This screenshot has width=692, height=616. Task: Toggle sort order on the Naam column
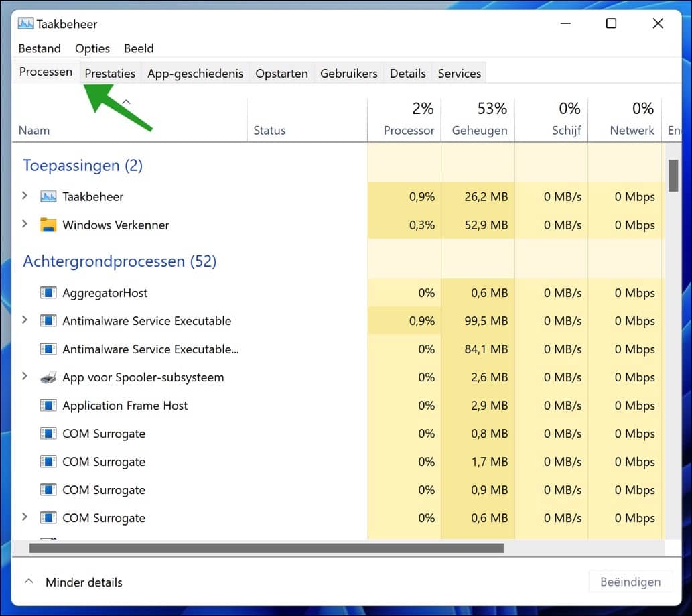[x=36, y=130]
